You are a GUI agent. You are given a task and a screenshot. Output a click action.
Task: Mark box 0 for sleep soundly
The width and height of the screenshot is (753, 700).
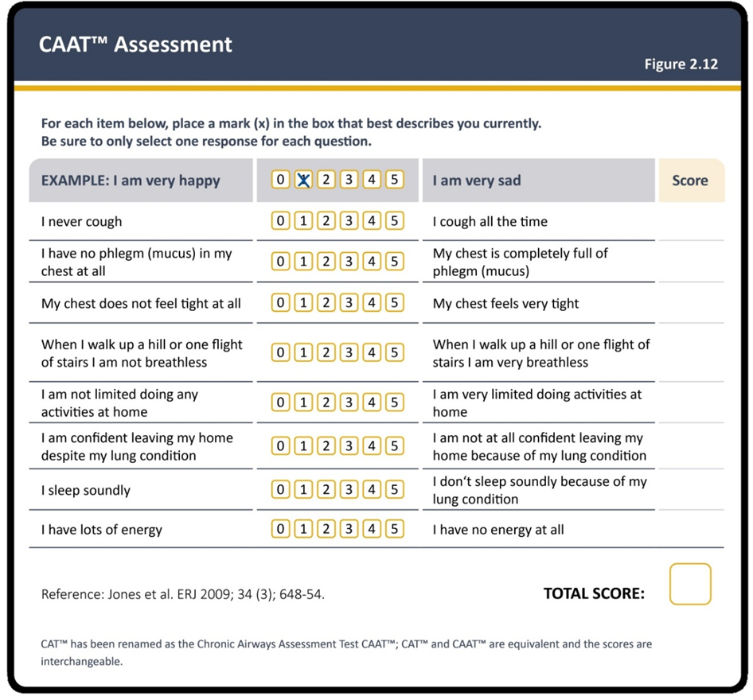[x=280, y=489]
